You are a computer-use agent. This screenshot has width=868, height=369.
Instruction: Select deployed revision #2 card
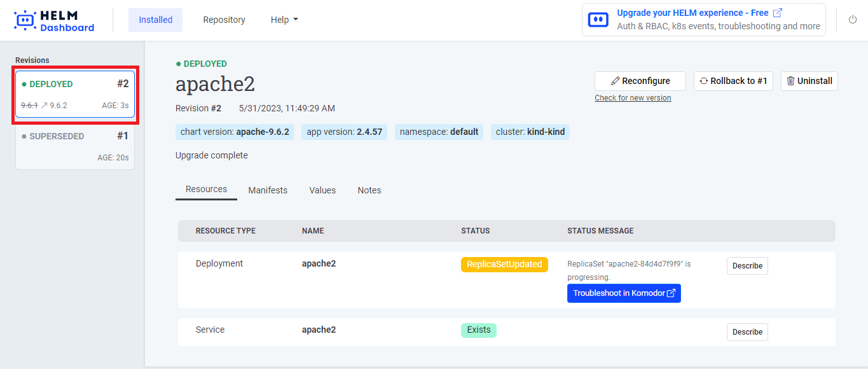(x=75, y=94)
